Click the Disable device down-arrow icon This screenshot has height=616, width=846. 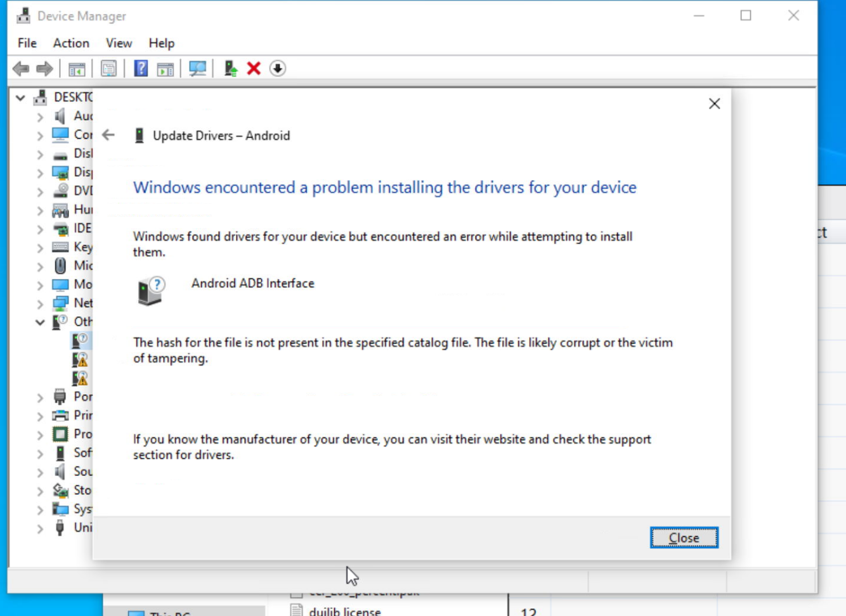click(x=278, y=68)
